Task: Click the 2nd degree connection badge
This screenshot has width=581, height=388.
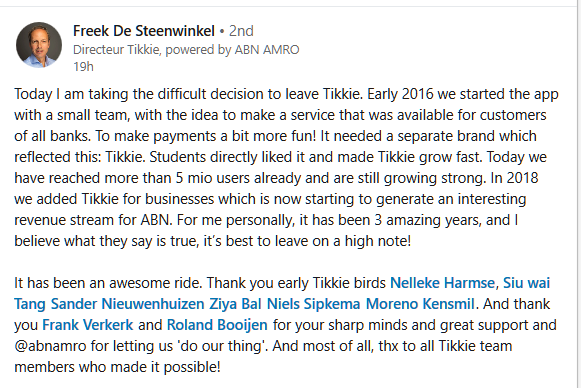Action: pyautogui.click(x=241, y=31)
